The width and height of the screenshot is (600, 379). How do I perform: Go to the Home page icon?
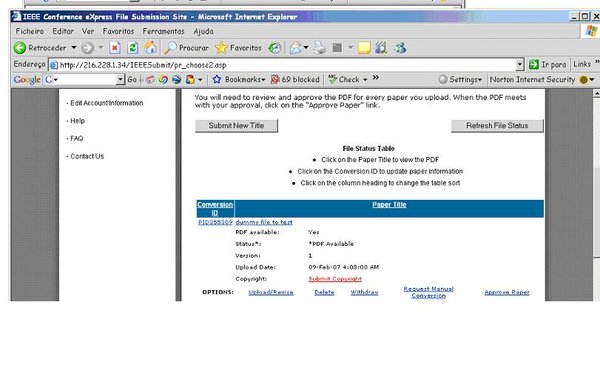(150, 47)
